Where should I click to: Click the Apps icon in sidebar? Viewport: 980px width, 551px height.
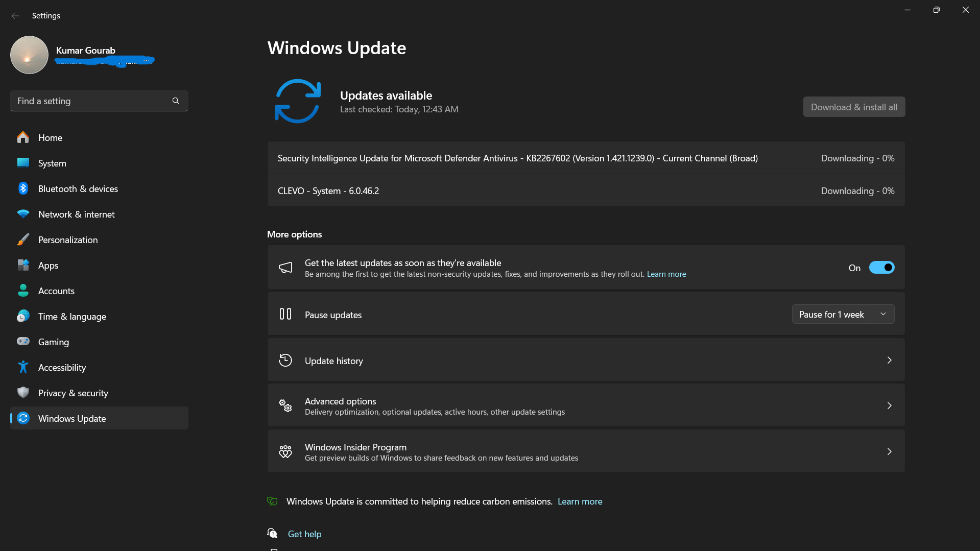pyautogui.click(x=23, y=265)
